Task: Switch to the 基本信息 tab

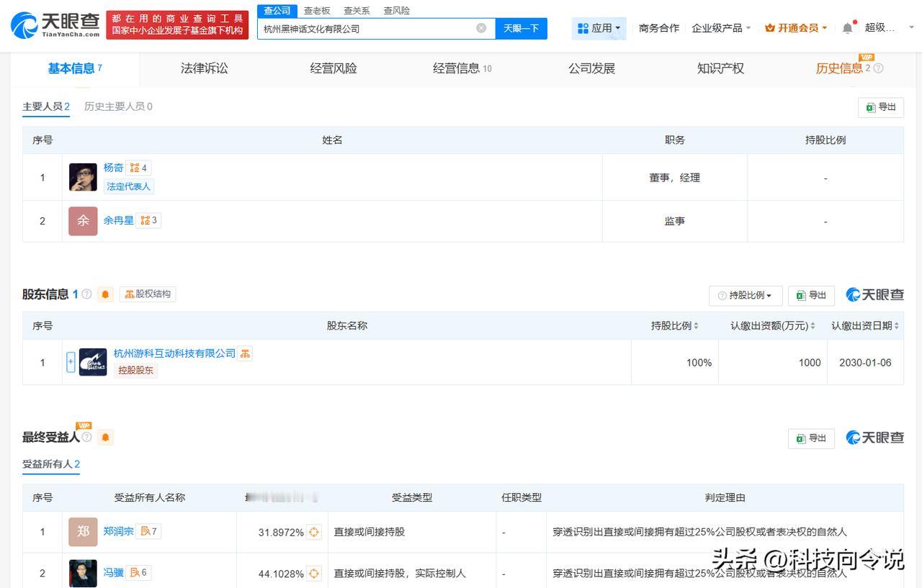Action: (75, 68)
